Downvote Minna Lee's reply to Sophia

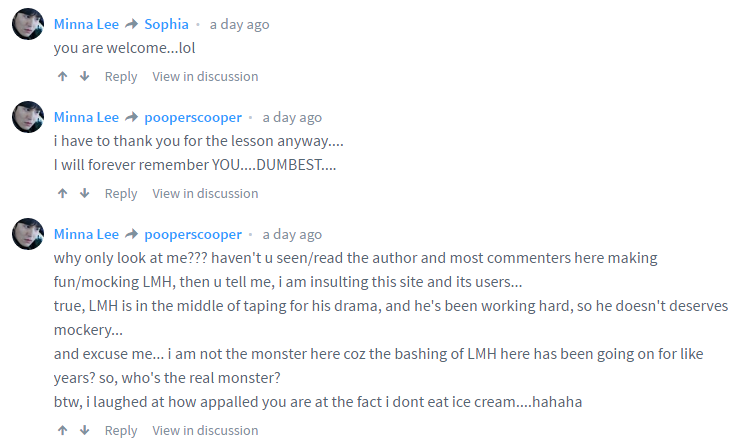(85, 76)
